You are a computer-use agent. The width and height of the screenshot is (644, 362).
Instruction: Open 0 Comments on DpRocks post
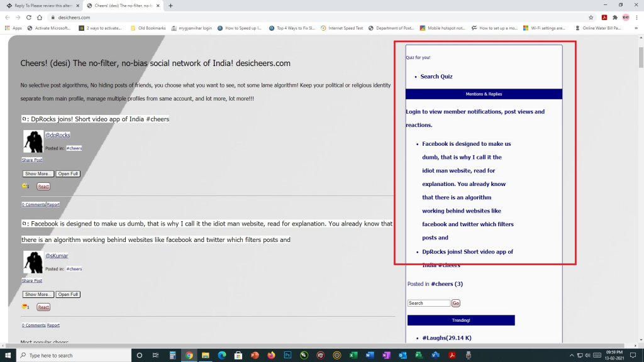click(x=34, y=204)
